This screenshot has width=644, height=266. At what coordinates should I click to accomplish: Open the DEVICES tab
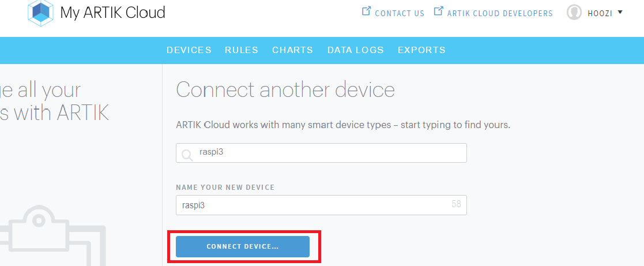189,50
